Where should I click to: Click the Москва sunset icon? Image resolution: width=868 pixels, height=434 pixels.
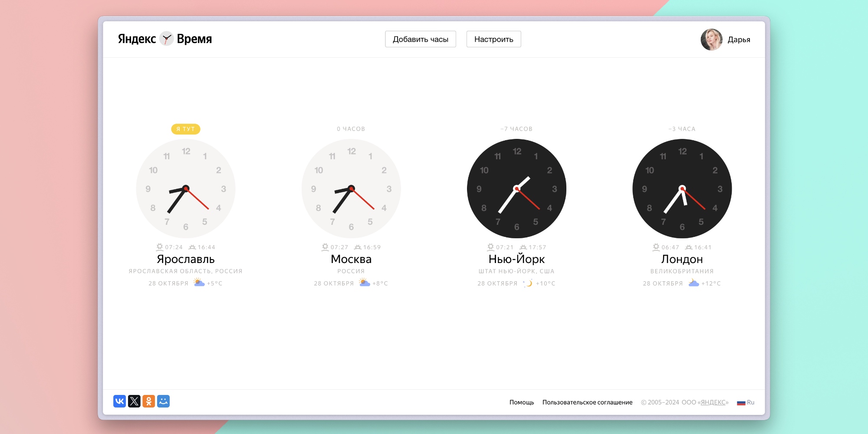tap(358, 247)
